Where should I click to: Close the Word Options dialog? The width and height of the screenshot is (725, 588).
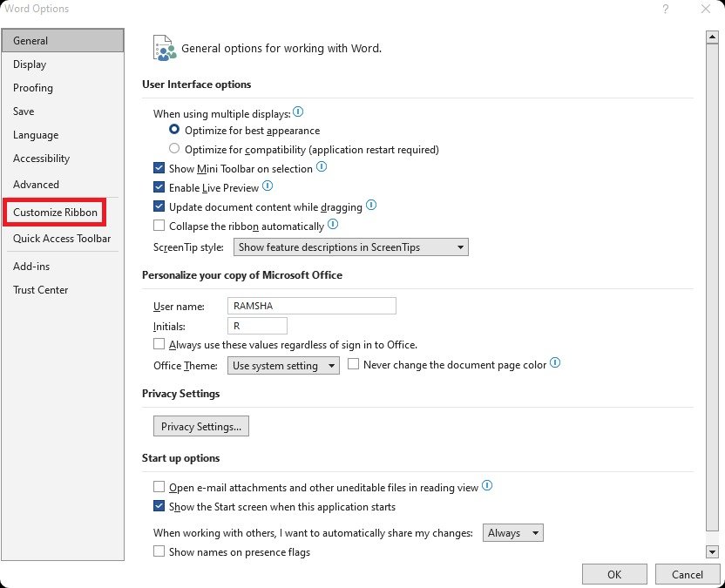(706, 9)
